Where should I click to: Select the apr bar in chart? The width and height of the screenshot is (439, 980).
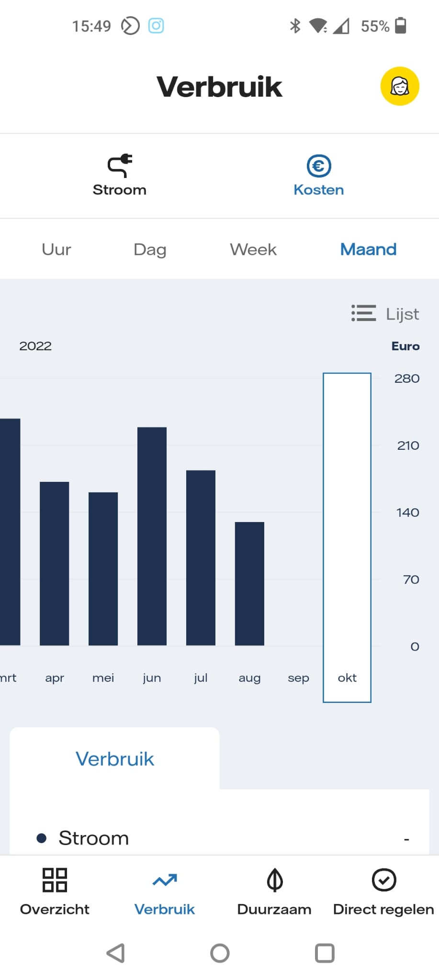54,564
